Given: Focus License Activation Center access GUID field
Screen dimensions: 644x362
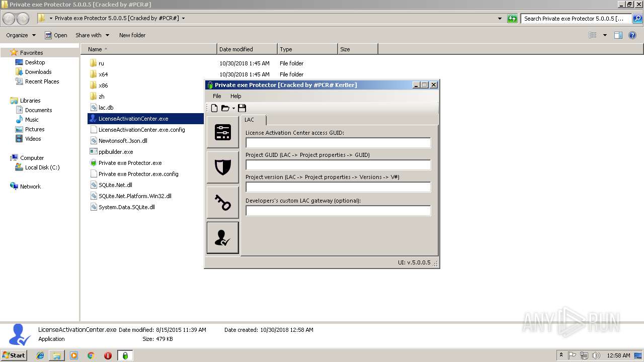Looking at the screenshot, I should tap(338, 143).
